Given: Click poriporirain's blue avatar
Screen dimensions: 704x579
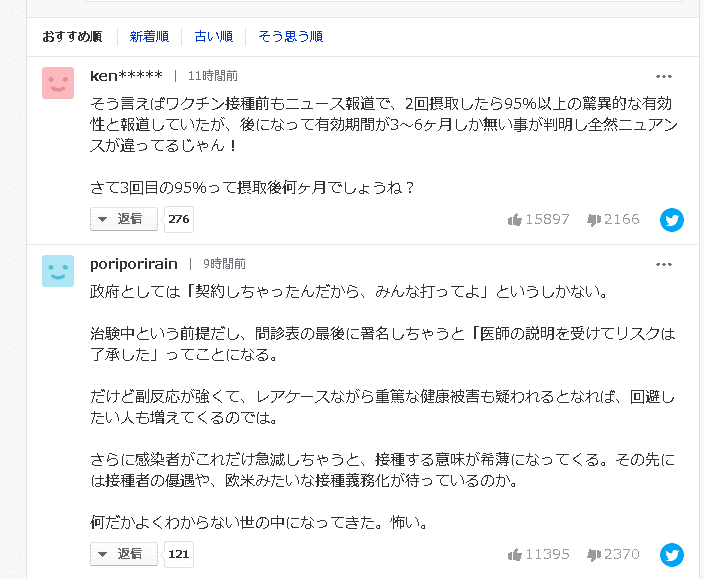Looking at the screenshot, I should pos(58,271).
